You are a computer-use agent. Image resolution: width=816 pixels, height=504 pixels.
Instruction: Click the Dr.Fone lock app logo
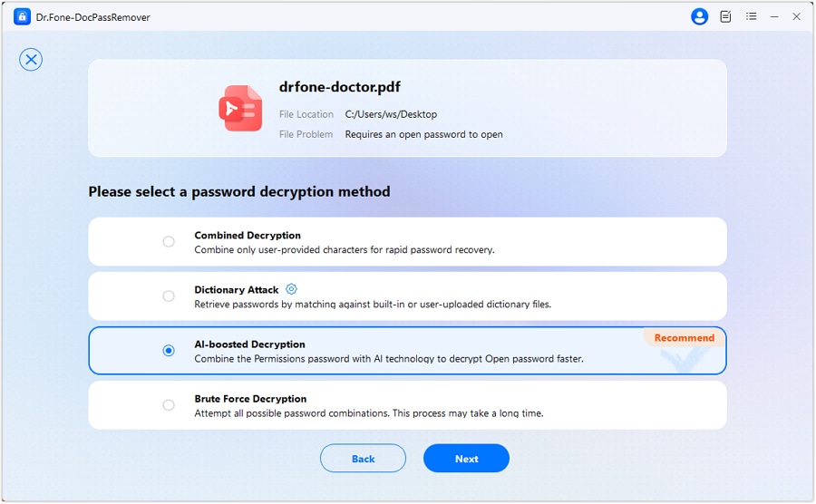click(x=22, y=16)
